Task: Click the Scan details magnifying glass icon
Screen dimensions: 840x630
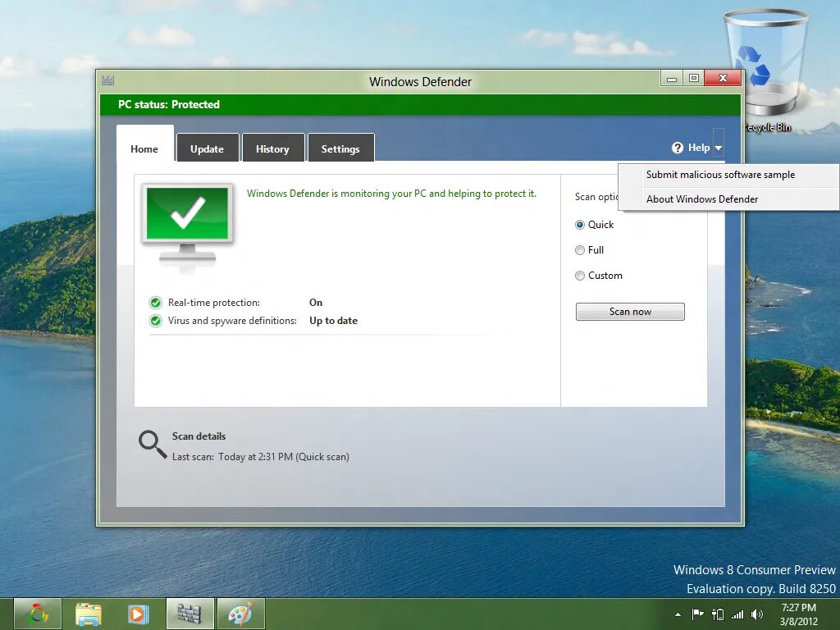Action: [153, 444]
